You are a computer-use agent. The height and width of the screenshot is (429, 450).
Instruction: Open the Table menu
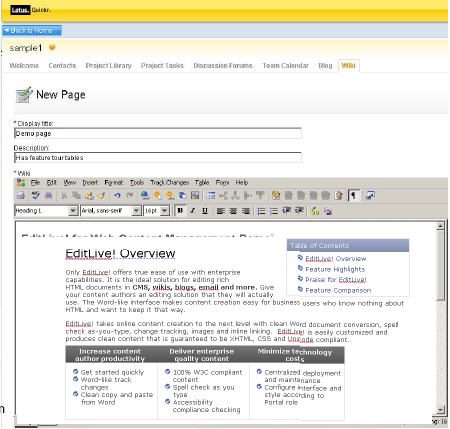coord(202,182)
